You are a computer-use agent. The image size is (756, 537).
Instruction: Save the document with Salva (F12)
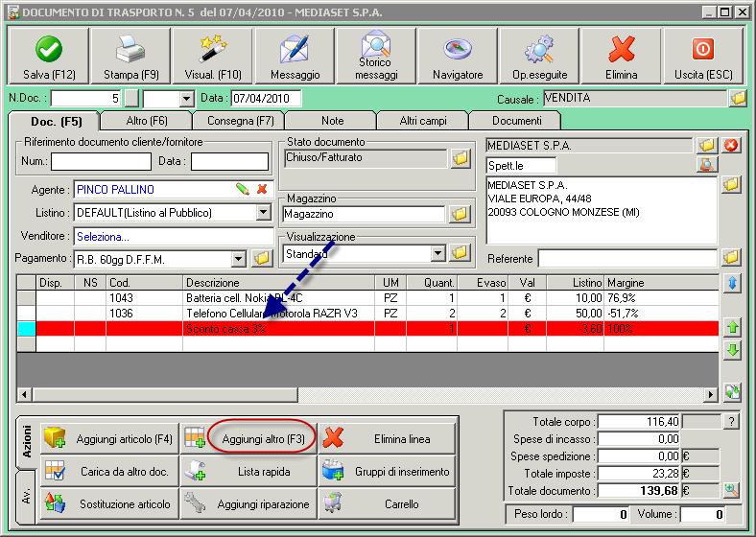click(49, 56)
